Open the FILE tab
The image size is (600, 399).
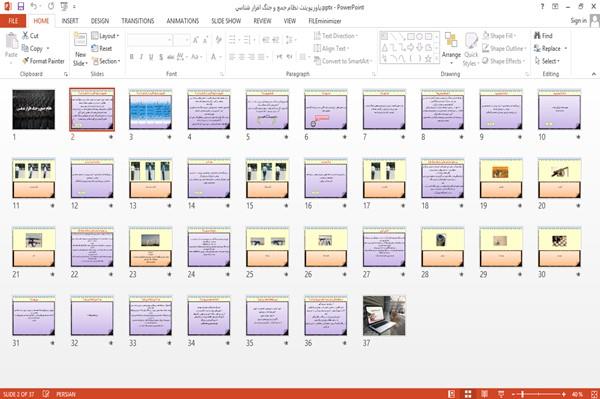pos(13,21)
